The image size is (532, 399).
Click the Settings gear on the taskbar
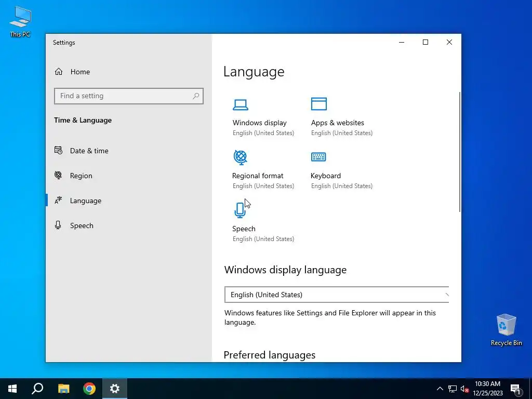point(115,389)
